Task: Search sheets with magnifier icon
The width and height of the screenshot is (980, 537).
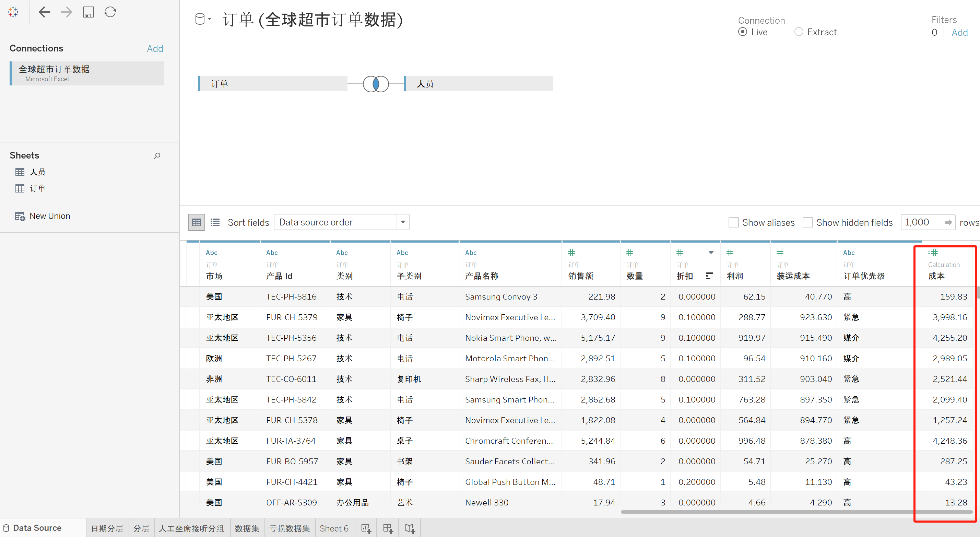Action: (x=157, y=155)
